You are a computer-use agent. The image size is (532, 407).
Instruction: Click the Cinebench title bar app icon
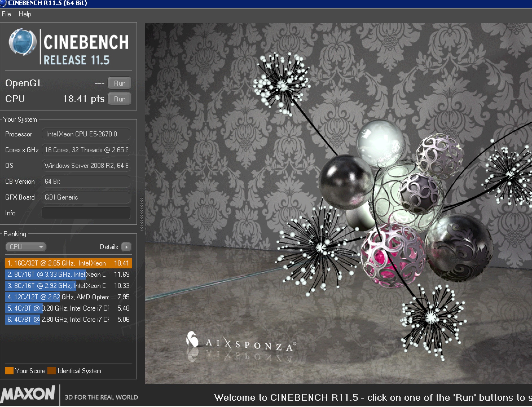[3, 3]
